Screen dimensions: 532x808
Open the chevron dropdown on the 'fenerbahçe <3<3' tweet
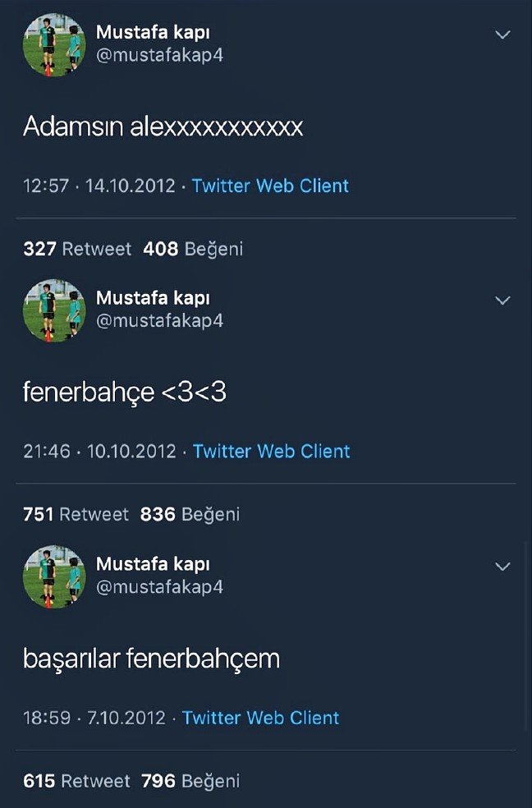pos(502,301)
